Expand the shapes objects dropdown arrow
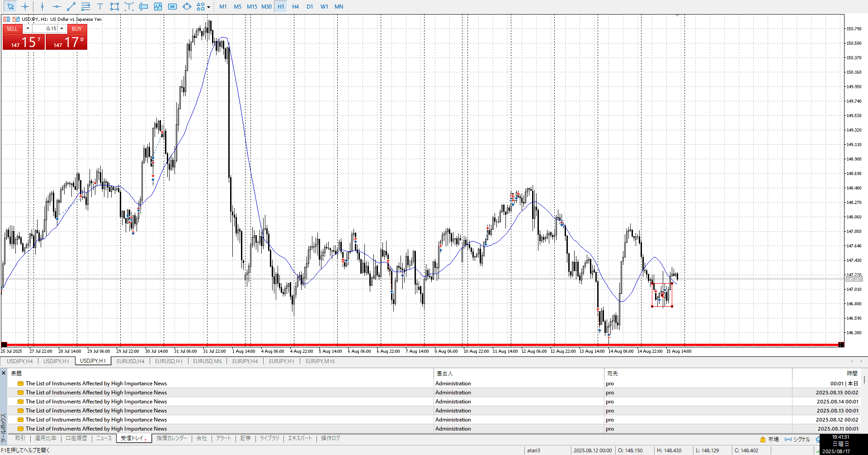 (x=208, y=7)
